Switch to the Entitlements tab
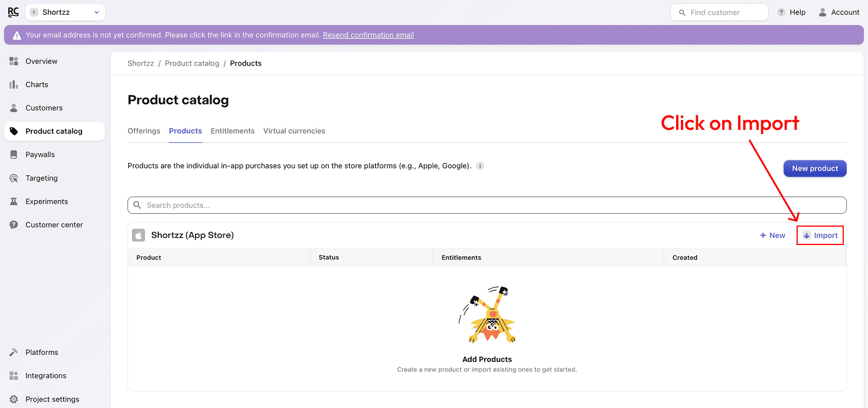 click(233, 131)
